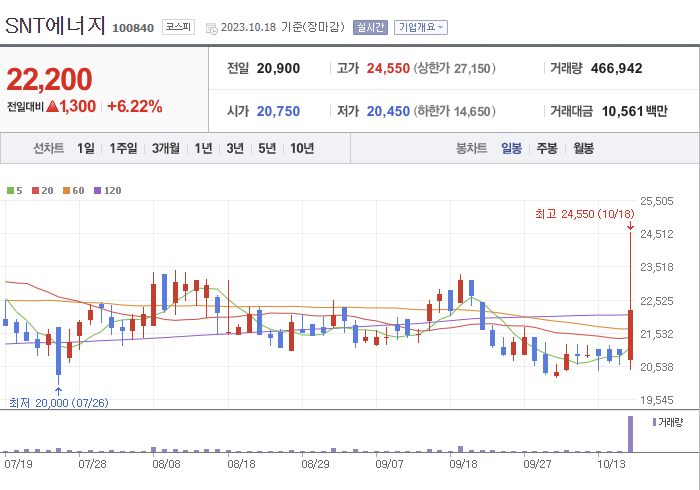Select the 5년 line chart tab
This screenshot has height=490, width=700.
coord(267,148)
